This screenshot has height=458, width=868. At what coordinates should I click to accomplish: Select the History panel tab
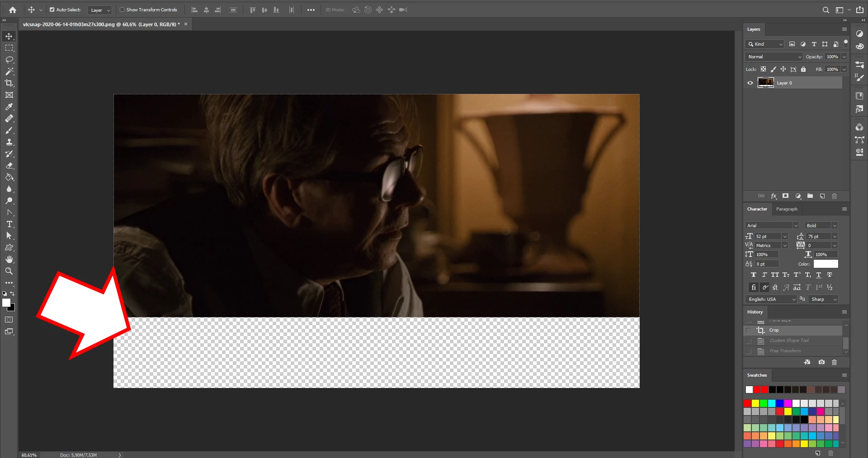(x=755, y=312)
